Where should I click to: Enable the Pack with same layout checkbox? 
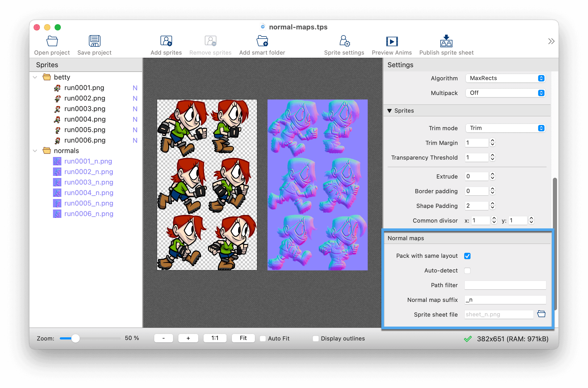coord(468,255)
